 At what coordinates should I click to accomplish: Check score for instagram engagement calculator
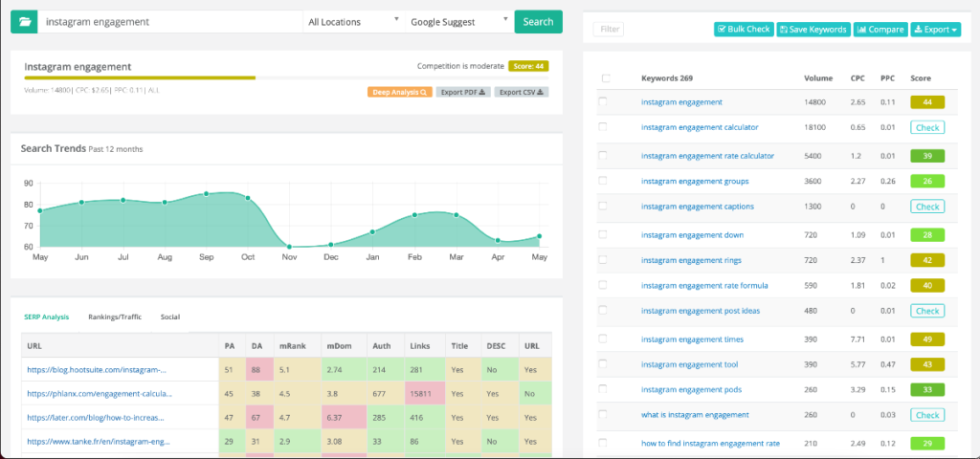pos(926,127)
